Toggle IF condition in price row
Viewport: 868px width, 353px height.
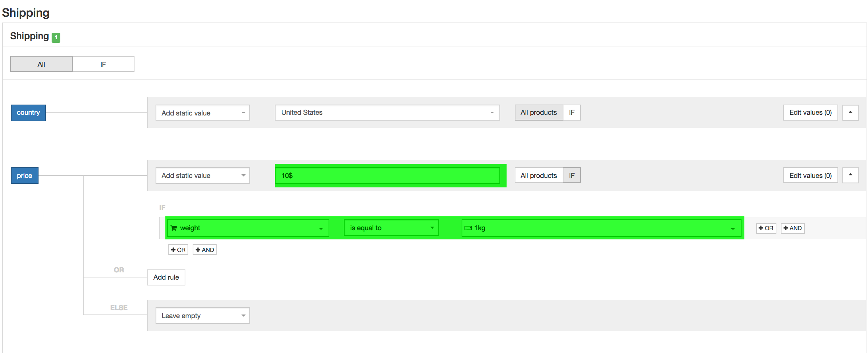tap(572, 175)
